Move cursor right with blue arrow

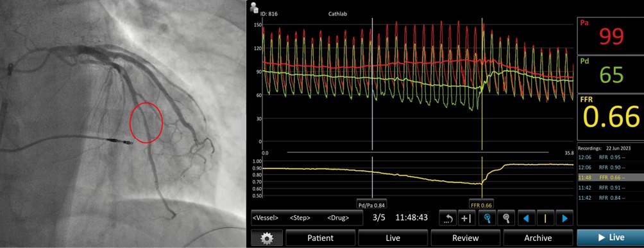pos(564,218)
